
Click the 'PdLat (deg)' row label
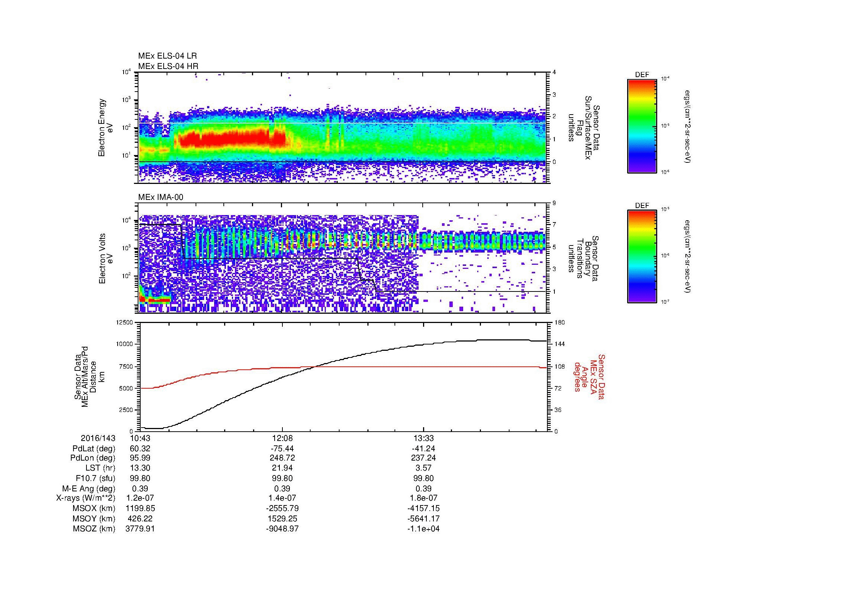click(x=94, y=448)
